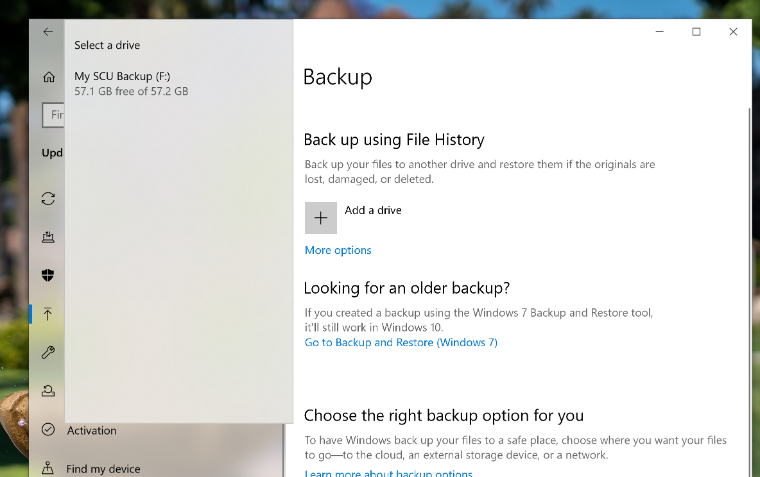
Task: Go back using the back arrow
Action: pos(48,32)
